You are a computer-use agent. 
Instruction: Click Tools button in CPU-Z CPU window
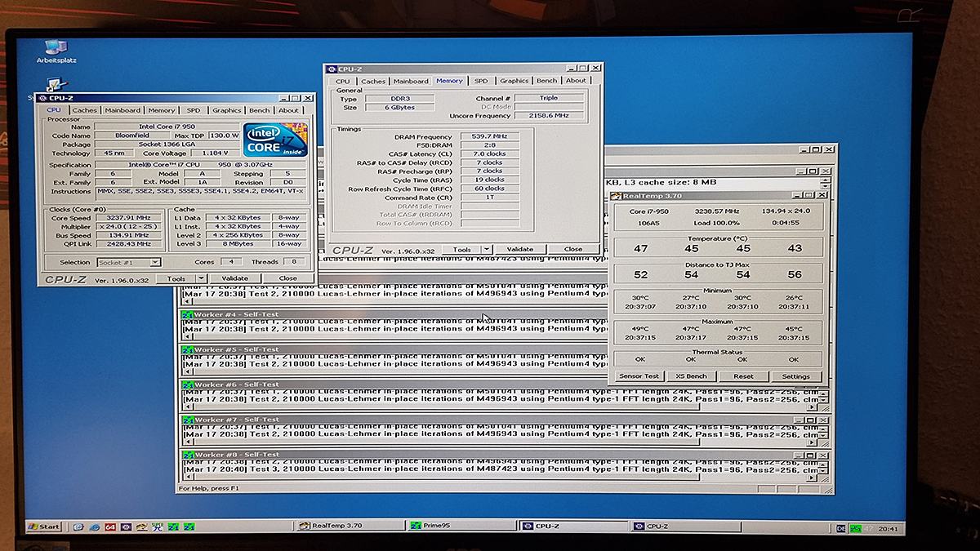(176, 278)
